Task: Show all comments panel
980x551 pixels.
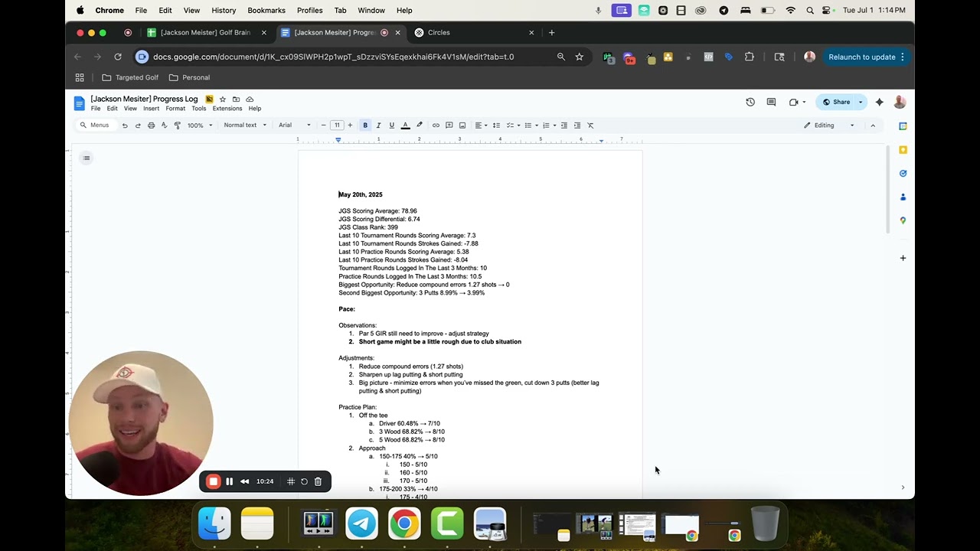Action: pyautogui.click(x=771, y=102)
